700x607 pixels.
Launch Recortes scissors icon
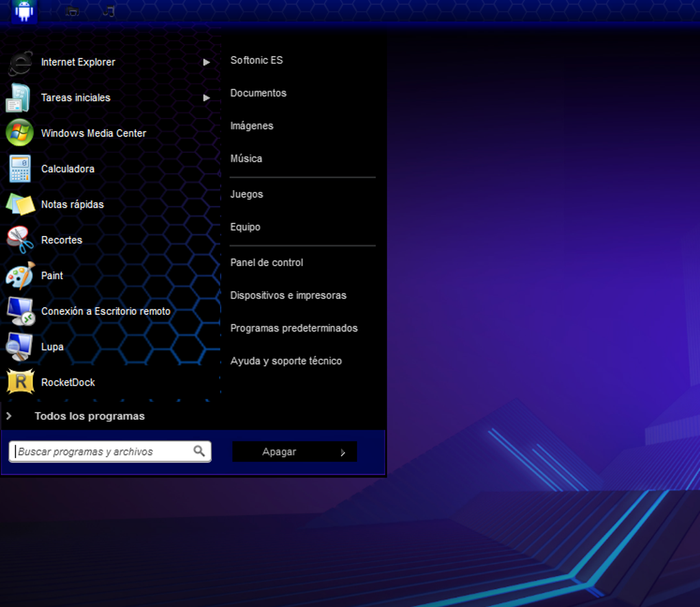pyautogui.click(x=20, y=239)
